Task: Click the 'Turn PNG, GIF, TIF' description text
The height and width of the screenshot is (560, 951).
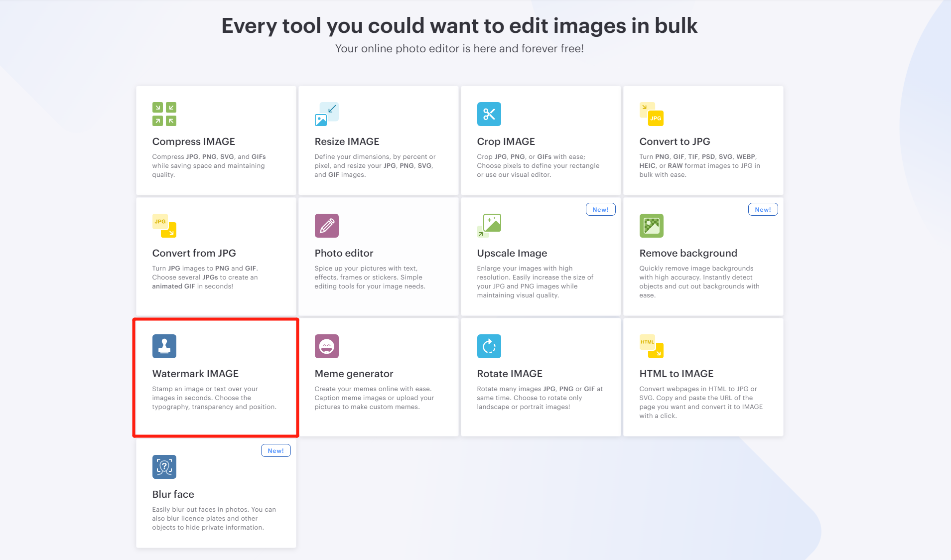Action: point(700,165)
